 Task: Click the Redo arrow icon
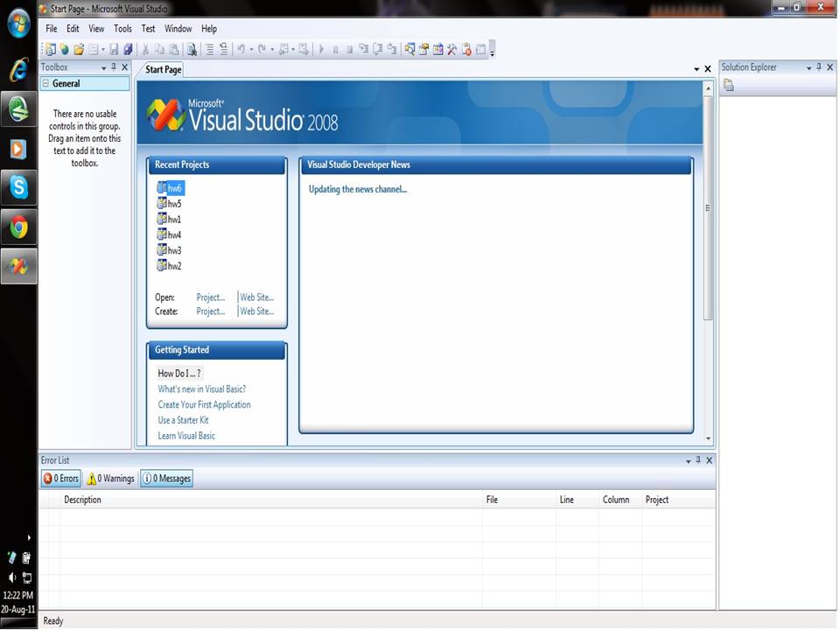coord(262,49)
